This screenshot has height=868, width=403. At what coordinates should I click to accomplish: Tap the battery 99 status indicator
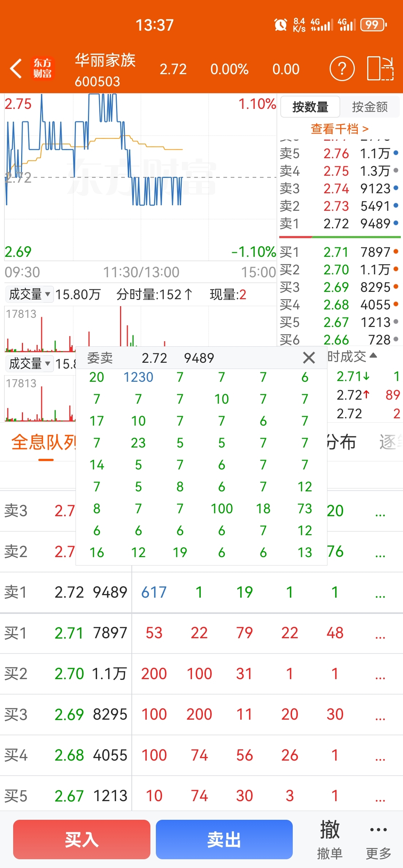[373, 25]
